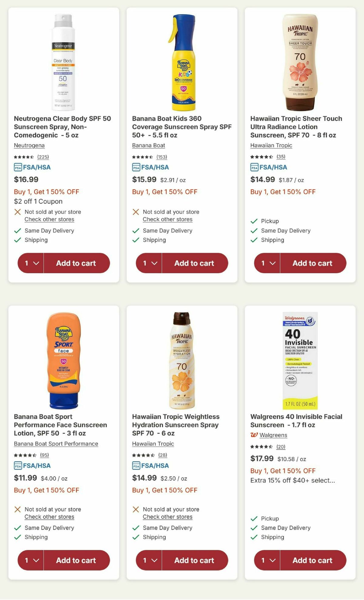The height and width of the screenshot is (600, 364).
Task: Open quantity dropdown for Walgreens 40 Invisible Sunscreen
Action: click(x=267, y=560)
